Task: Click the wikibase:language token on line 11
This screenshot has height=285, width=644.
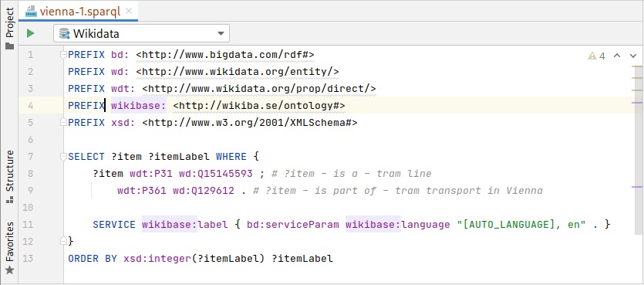Action: coord(397,225)
